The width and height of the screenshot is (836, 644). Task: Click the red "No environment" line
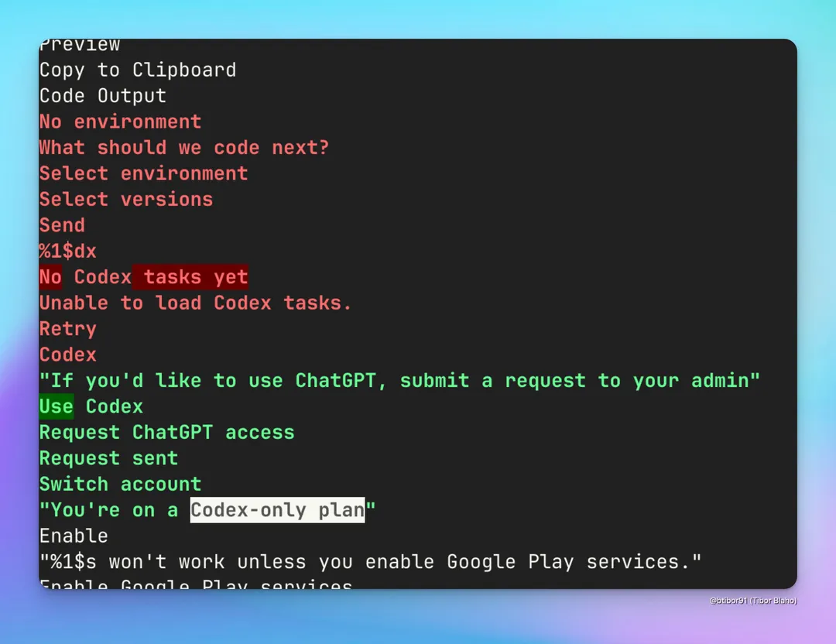121,122
